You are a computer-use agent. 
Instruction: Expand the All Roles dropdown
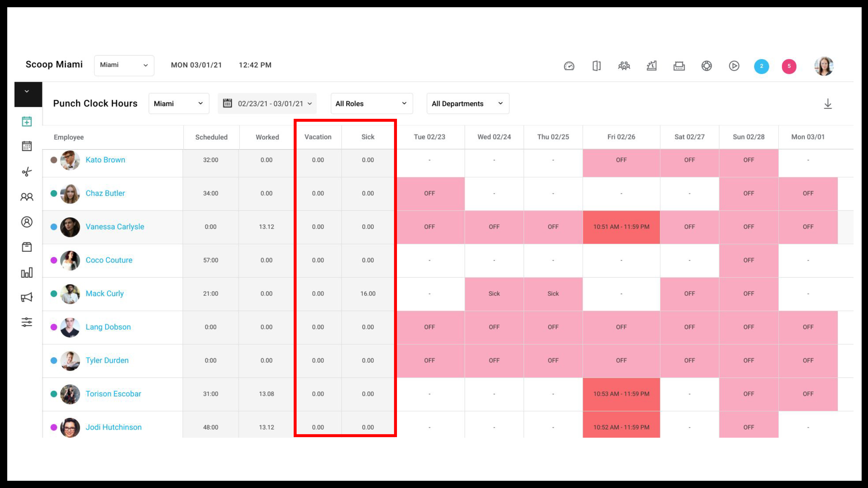pos(372,103)
